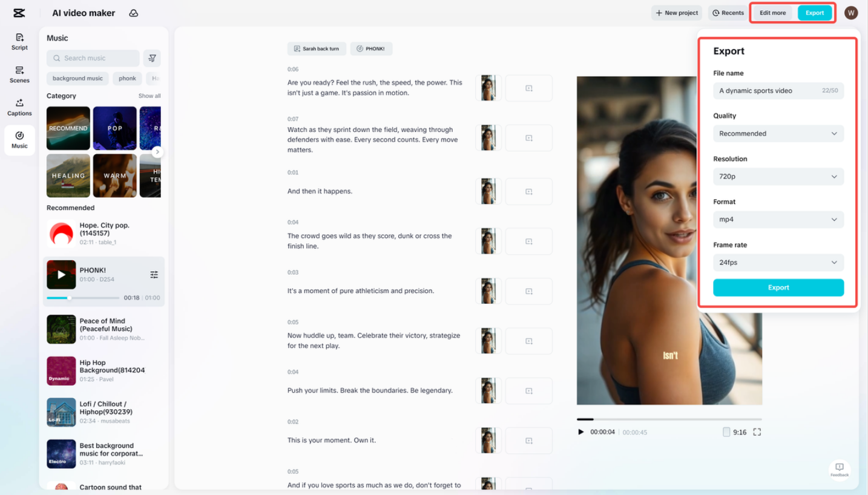Click scene thumbnail beside 'Push your limits'

pyautogui.click(x=488, y=391)
